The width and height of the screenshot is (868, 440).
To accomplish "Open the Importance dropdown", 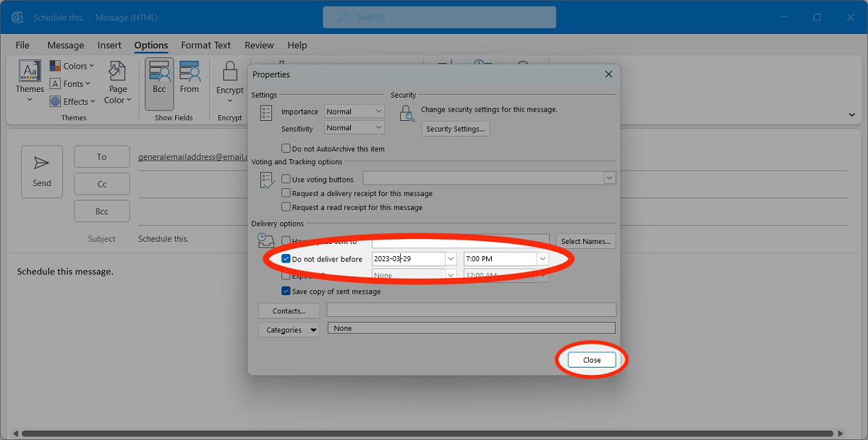I will 354,111.
